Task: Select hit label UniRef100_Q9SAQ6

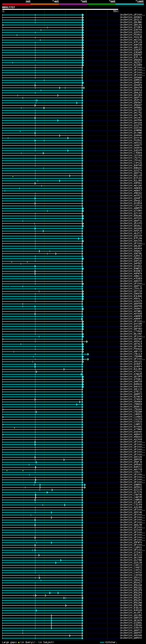Action: 131,77
